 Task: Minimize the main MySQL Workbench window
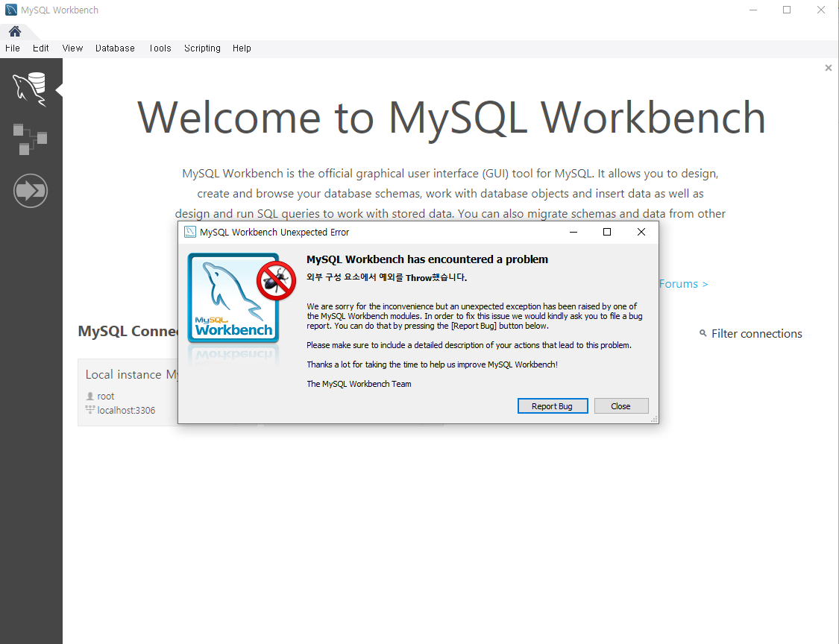pyautogui.click(x=752, y=10)
